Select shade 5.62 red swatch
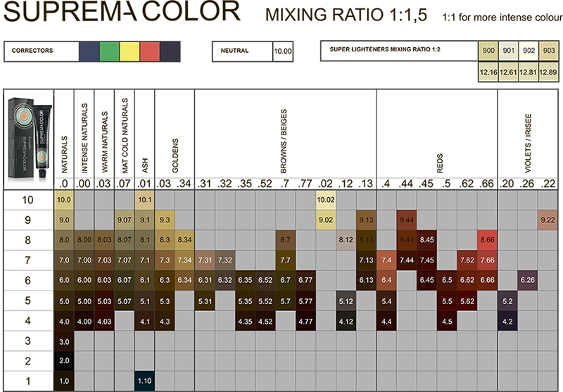Image resolution: width=563 pixels, height=392 pixels. point(467,301)
